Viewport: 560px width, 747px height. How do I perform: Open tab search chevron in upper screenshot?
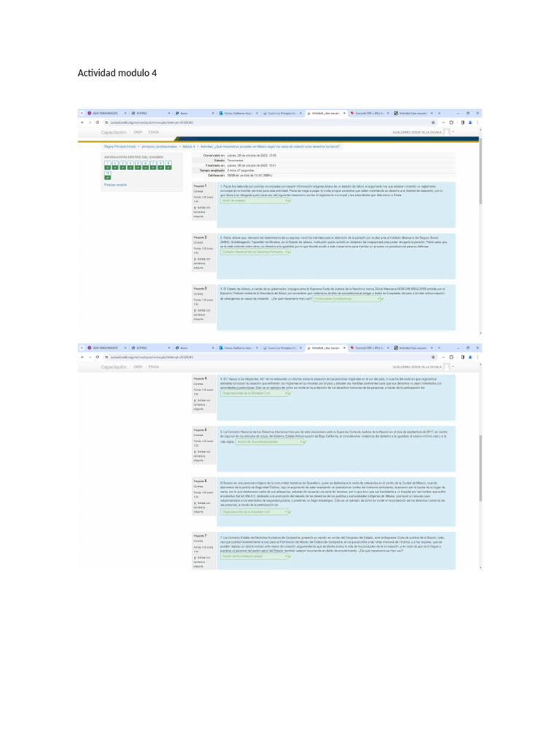pos(82,113)
